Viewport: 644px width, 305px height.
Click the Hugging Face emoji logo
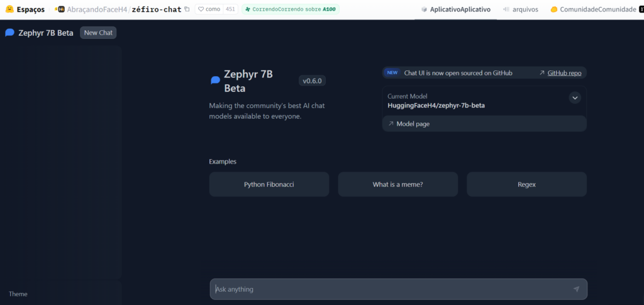click(x=9, y=9)
